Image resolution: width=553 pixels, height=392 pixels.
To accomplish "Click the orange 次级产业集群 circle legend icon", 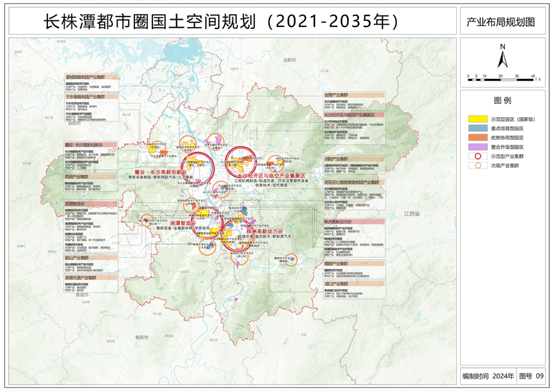I will (478, 165).
